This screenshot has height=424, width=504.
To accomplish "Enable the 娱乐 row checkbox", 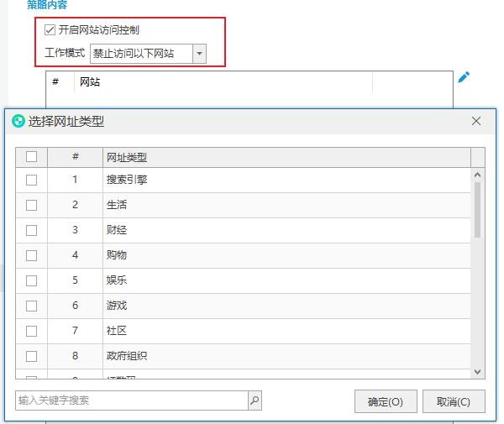I will pyautogui.click(x=31, y=280).
